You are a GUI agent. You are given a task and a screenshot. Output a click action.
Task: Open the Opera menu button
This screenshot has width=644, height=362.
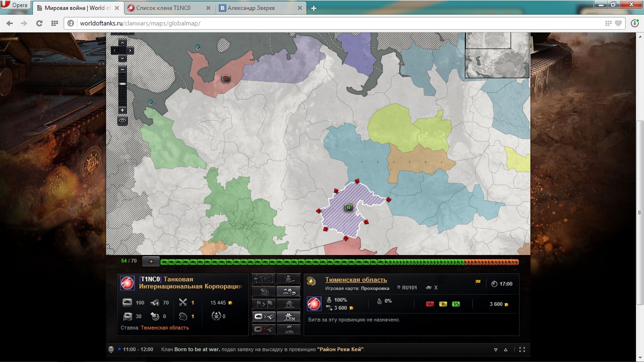[15, 5]
